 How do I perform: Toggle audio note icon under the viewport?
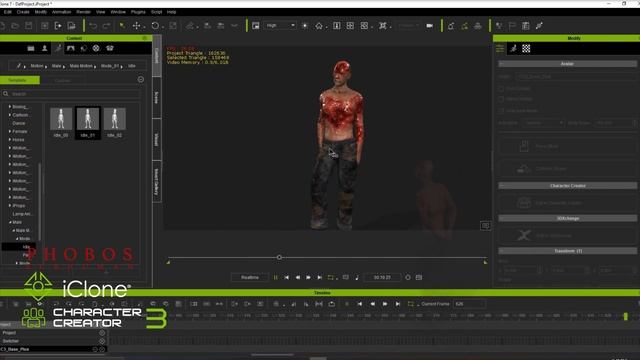pyautogui.click(x=357, y=278)
